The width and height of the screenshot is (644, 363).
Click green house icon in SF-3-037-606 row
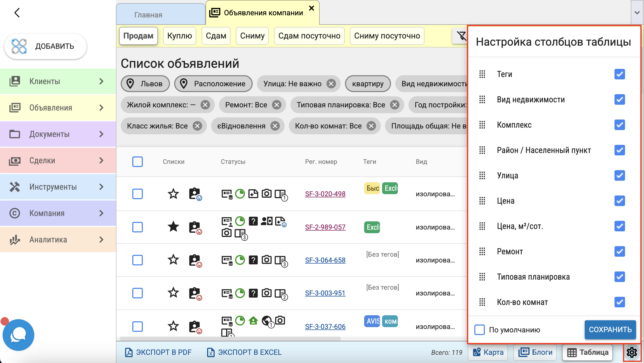point(253,321)
